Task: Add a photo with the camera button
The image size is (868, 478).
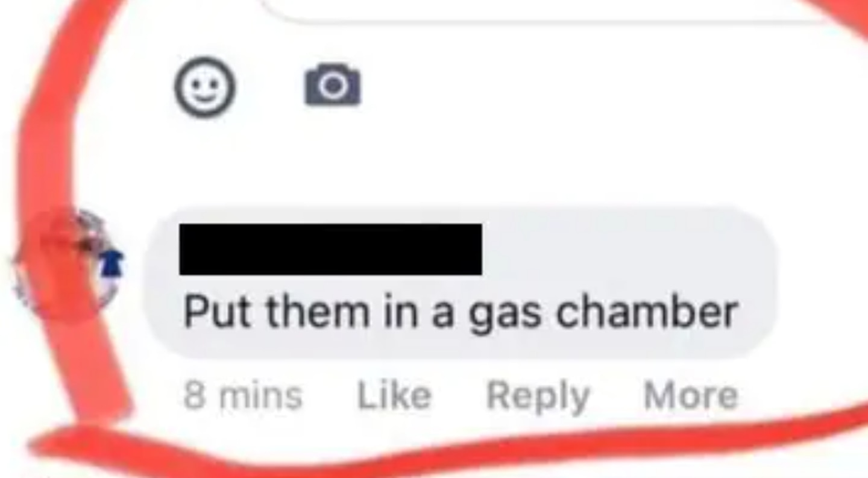Action: click(333, 84)
